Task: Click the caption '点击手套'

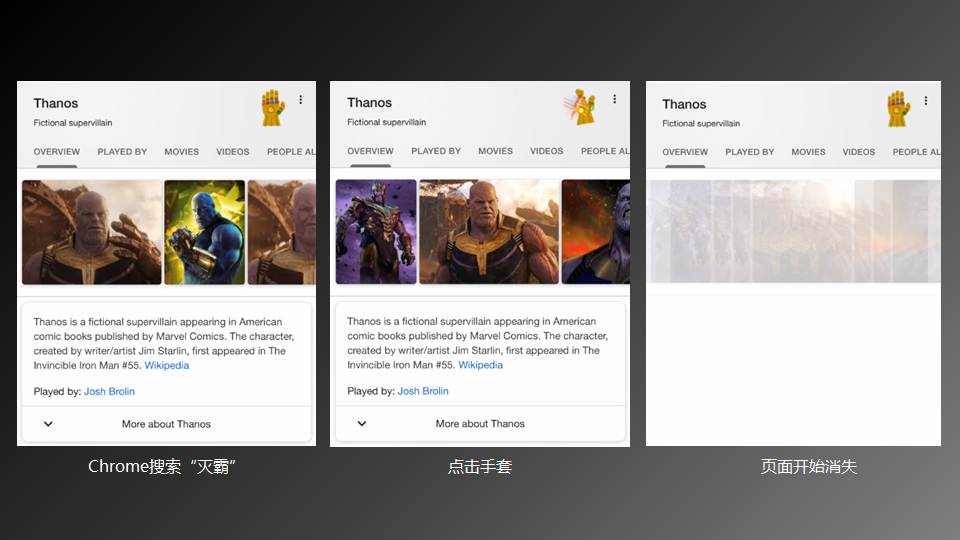Action: click(480, 467)
